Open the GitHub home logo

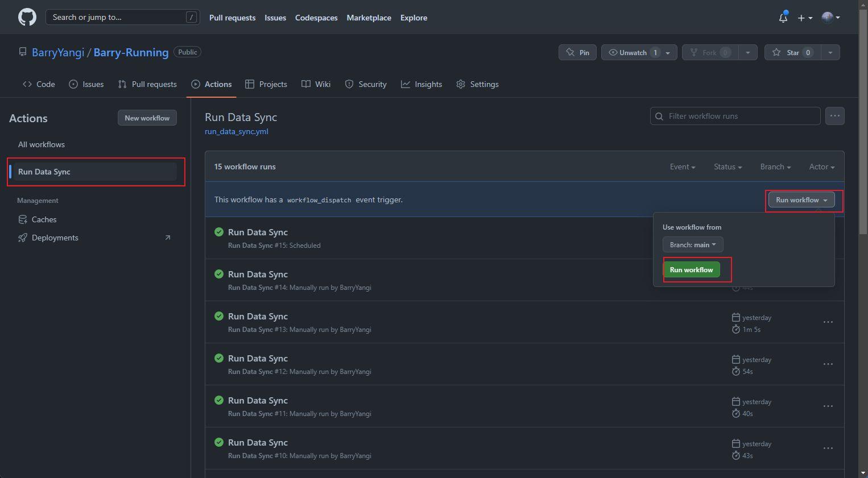(27, 17)
